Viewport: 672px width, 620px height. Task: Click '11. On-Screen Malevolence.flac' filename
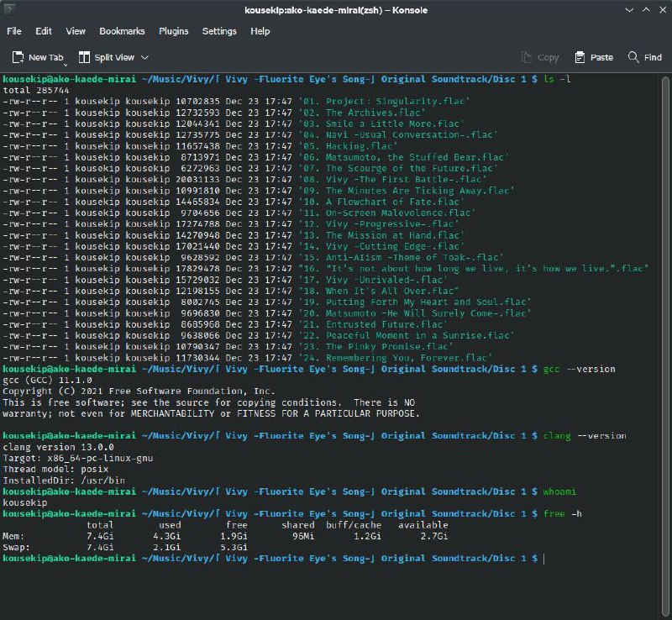tap(387, 213)
